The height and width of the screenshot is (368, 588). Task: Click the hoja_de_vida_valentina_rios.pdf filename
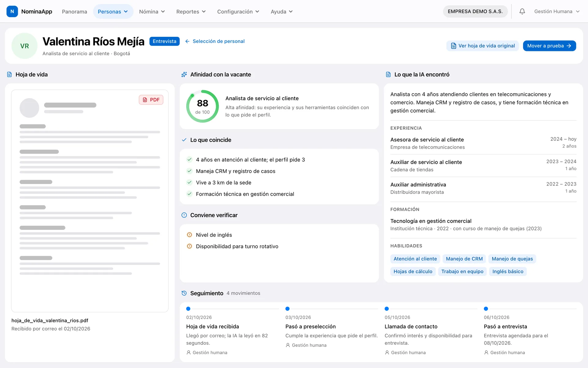pos(50,320)
